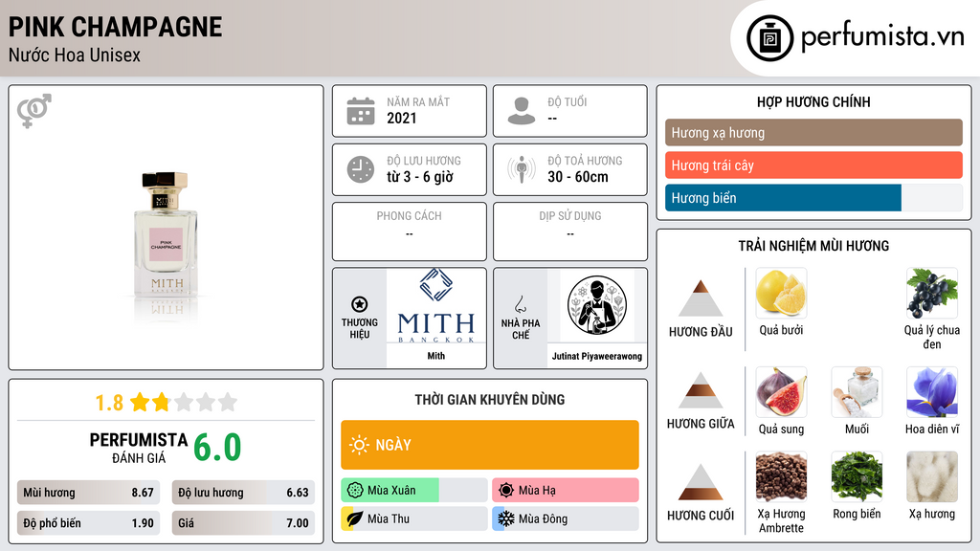980x551 pixels.
Task: Click the clock icon beside Độ lưu hương
Action: click(x=361, y=169)
